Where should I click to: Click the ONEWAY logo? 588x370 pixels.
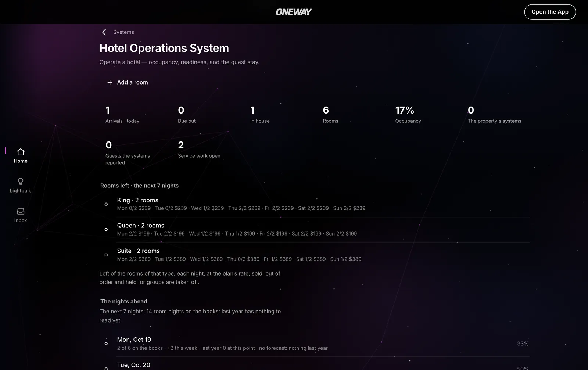(x=294, y=12)
